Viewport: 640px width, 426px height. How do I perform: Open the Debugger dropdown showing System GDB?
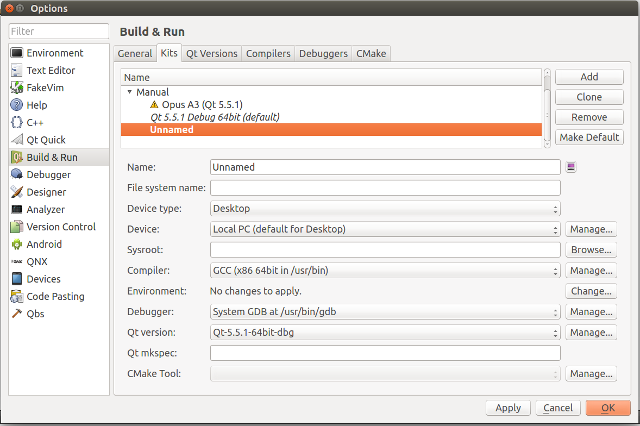[x=385, y=312]
